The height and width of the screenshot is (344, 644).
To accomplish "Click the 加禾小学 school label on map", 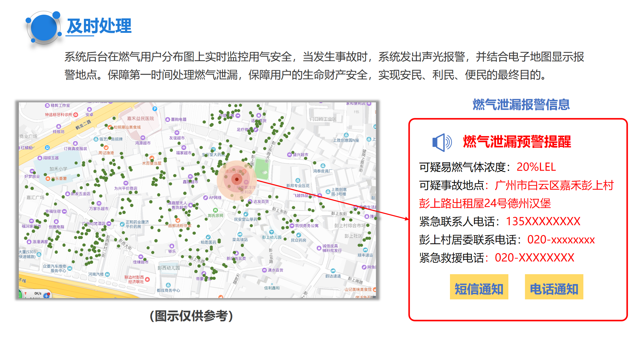I will [58, 169].
